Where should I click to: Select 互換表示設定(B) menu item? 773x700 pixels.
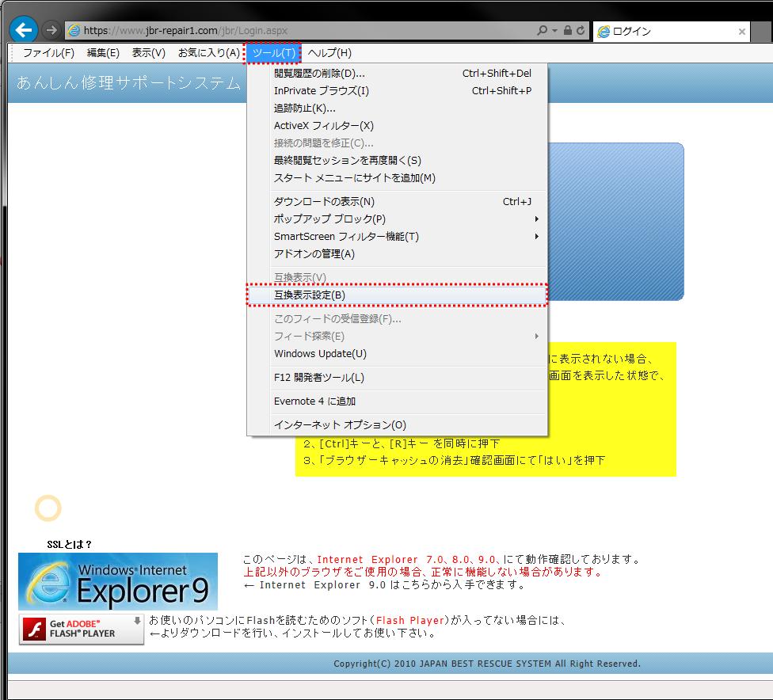point(398,295)
